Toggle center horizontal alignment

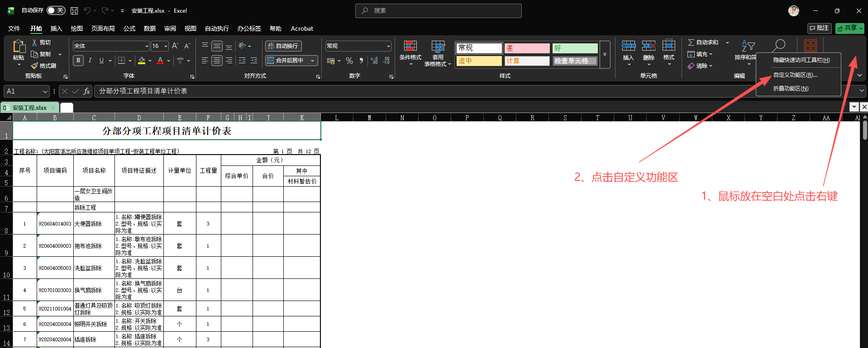point(217,60)
